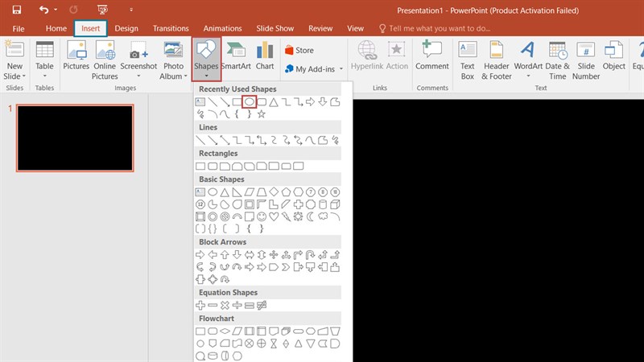This screenshot has width=644, height=362.
Task: Open Customize Quick Access Toolbar dropdown
Action: click(131, 10)
